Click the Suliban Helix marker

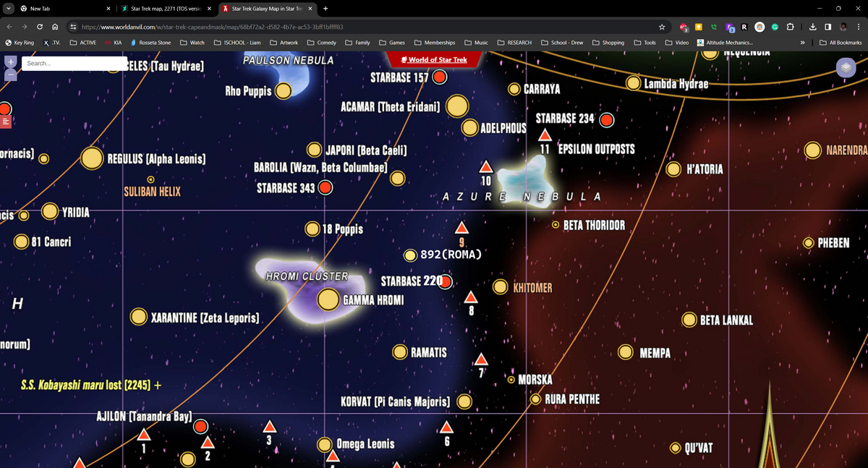pyautogui.click(x=150, y=179)
